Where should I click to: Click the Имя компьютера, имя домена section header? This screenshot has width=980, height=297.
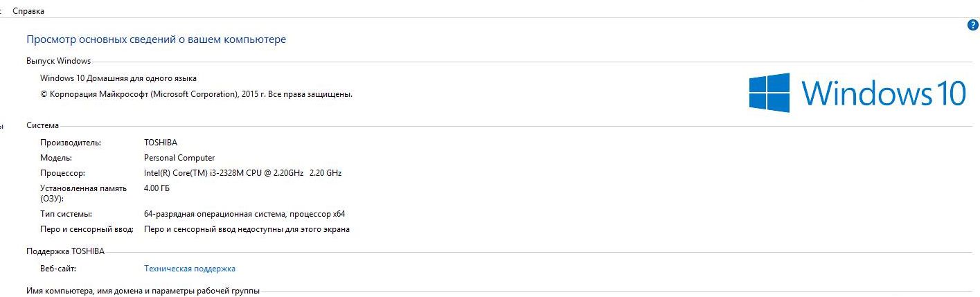pyautogui.click(x=143, y=291)
